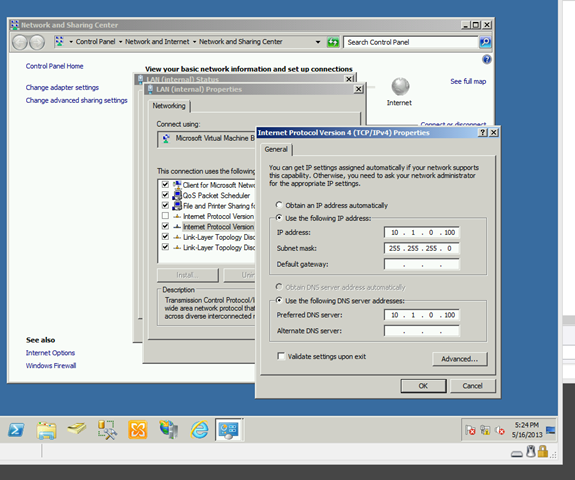Screen dimensions: 575x480
Task: Click the Back navigation arrow
Action: 20,43
